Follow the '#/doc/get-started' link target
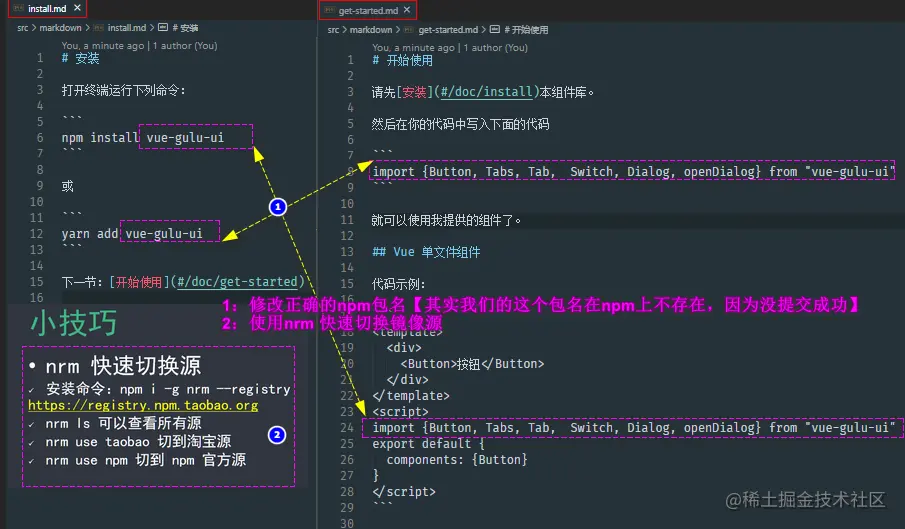The width and height of the screenshot is (905, 529). tap(237, 282)
